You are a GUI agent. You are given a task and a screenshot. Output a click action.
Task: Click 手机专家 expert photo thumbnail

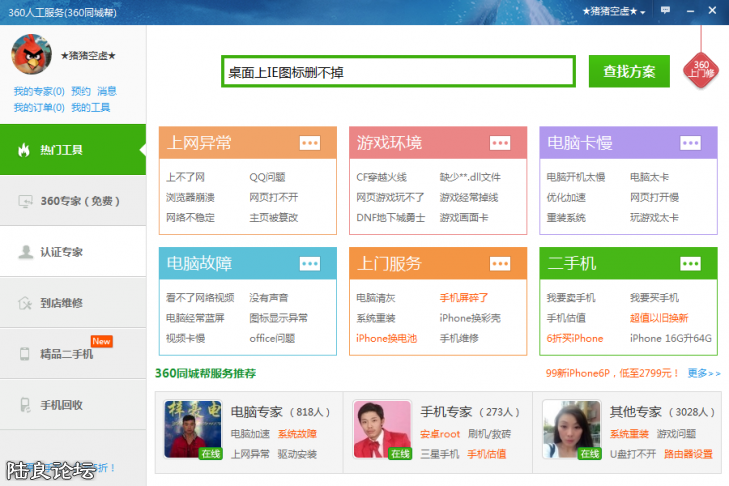383,429
